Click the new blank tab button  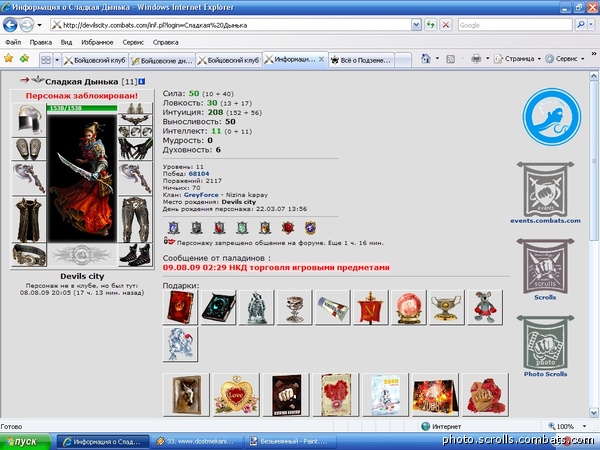[403, 60]
